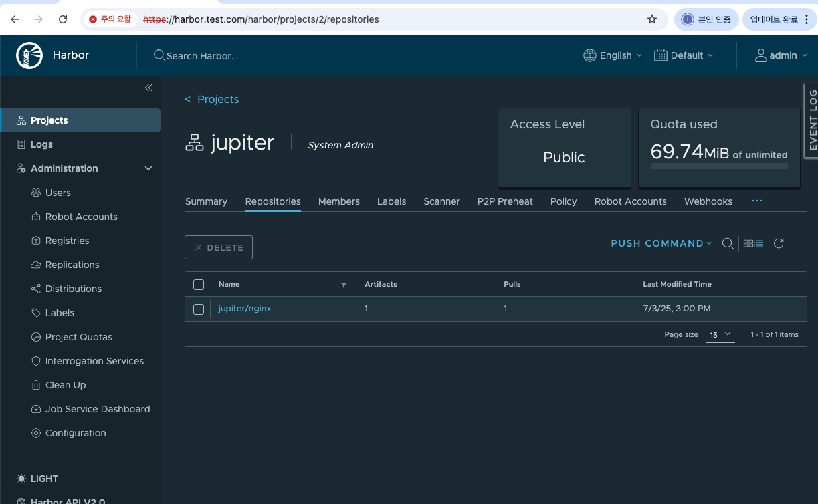
Task: Open the English language dropdown
Action: [x=613, y=55]
